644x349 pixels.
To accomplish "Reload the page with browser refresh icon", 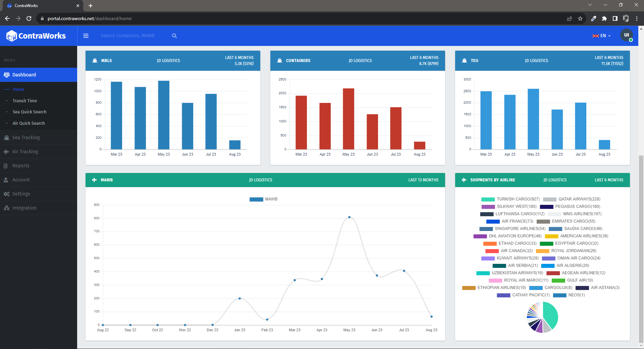I will pyautogui.click(x=29, y=18).
